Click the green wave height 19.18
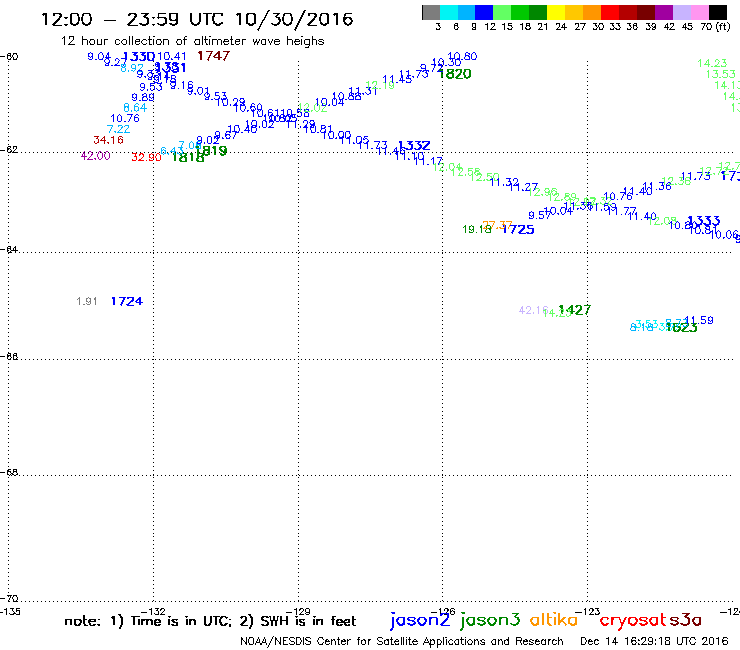The height and width of the screenshot is (650, 740). (x=477, y=229)
